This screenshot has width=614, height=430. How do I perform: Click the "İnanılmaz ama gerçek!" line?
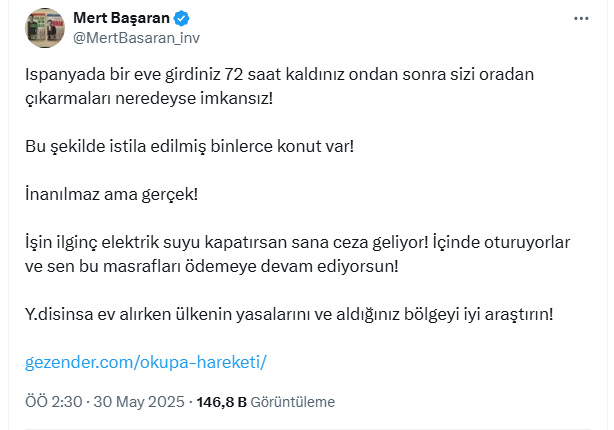[x=111, y=194]
